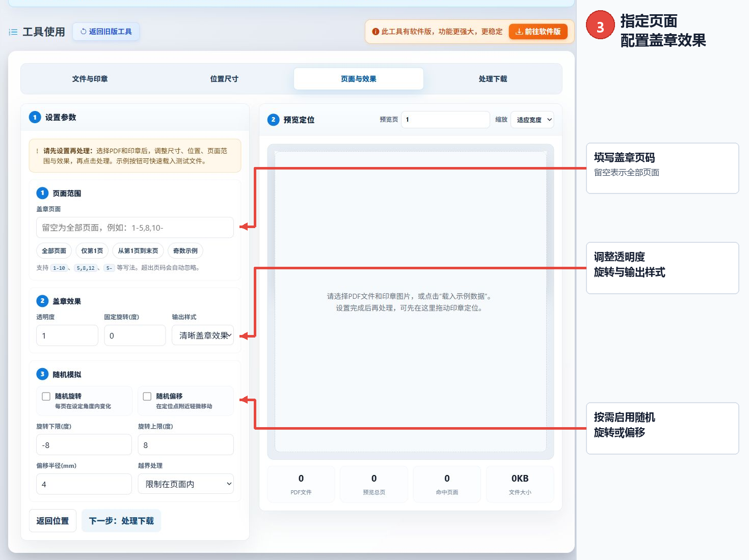The height and width of the screenshot is (560, 749).
Task: Click 仅第1页 preset chip
Action: click(x=92, y=251)
